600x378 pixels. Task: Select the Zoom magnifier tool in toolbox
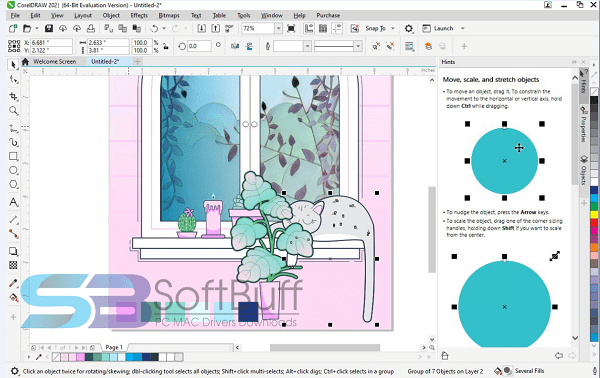[x=13, y=111]
